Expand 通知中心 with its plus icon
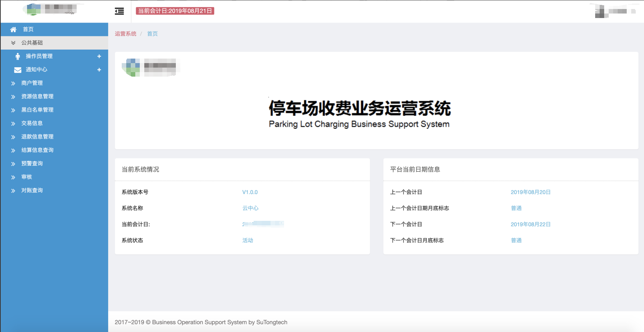 (x=99, y=70)
